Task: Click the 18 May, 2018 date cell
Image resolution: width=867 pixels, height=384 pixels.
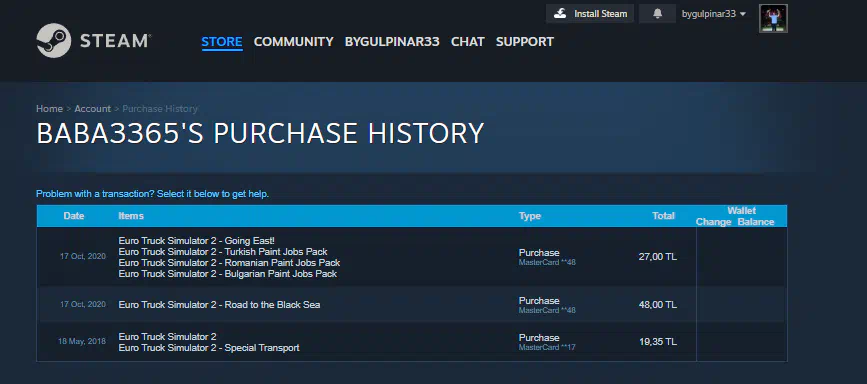Action: [x=82, y=341]
